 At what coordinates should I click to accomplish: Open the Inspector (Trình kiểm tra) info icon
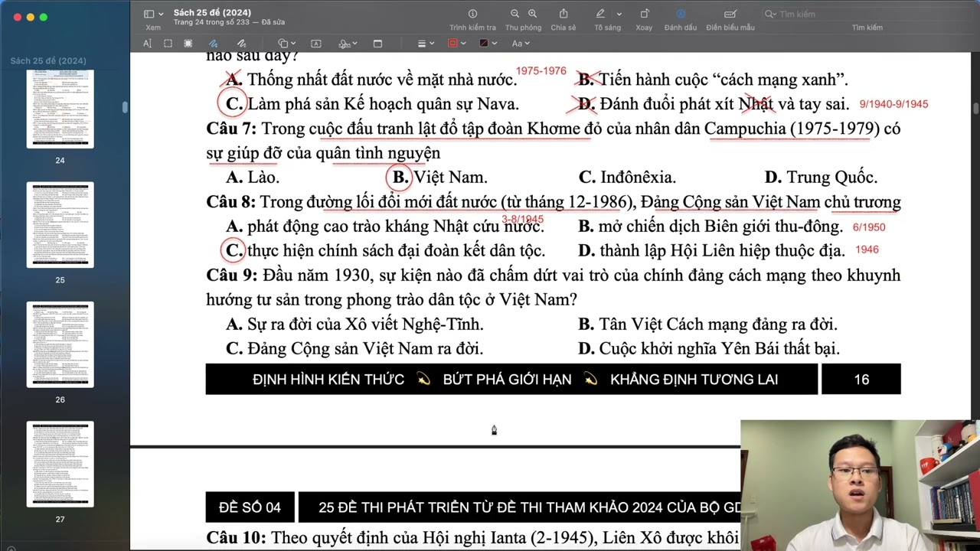(472, 14)
